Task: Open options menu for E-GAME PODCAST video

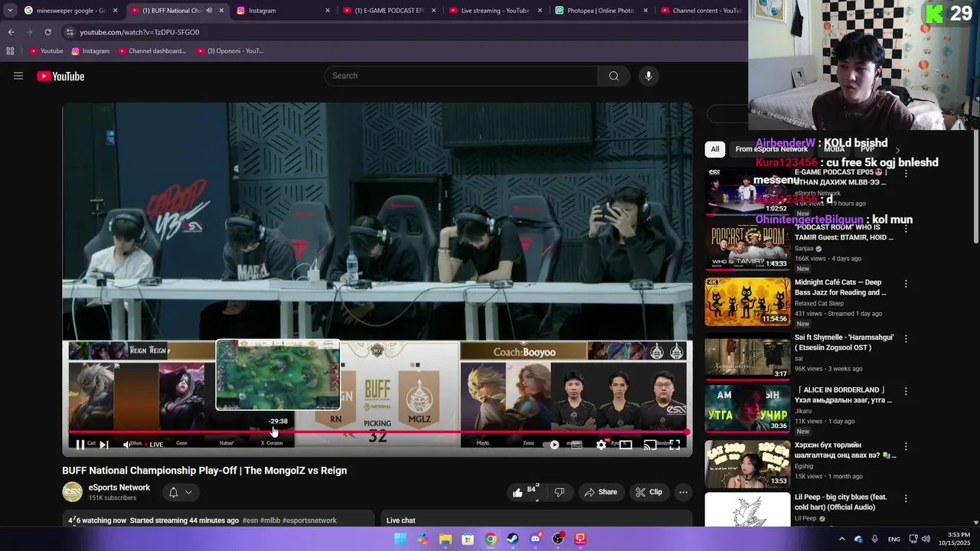Action: pos(906,174)
